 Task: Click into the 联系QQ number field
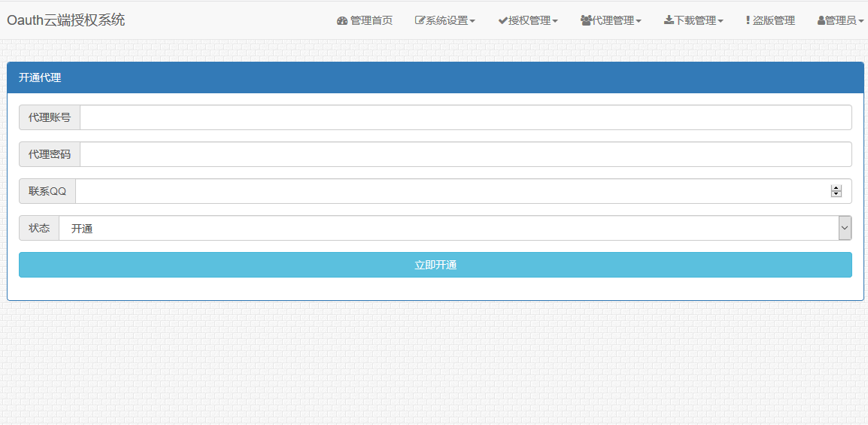tap(451, 191)
